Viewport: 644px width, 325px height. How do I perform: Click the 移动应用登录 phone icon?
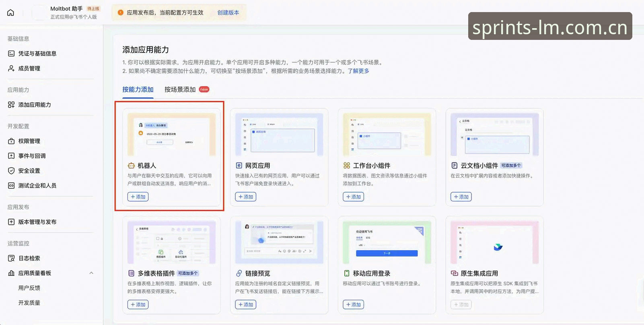[347, 273]
